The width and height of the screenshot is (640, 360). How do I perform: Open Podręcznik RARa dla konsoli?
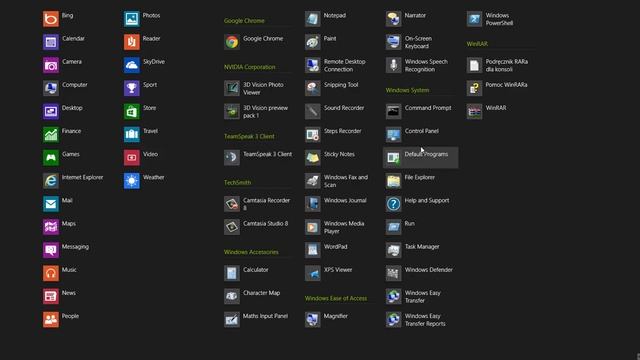(474, 65)
